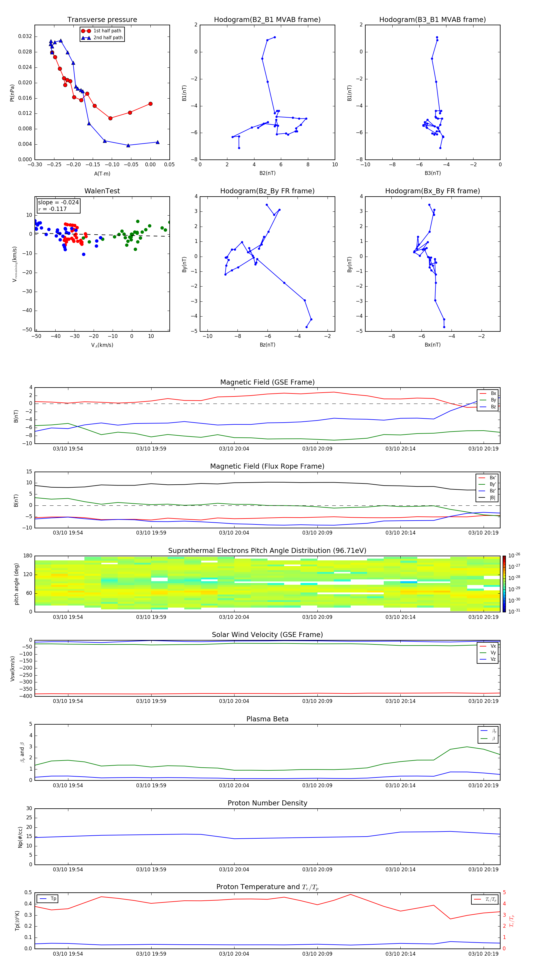
Task: Click the "pitch angle (deg)" y-axis label
Action: click(16, 584)
